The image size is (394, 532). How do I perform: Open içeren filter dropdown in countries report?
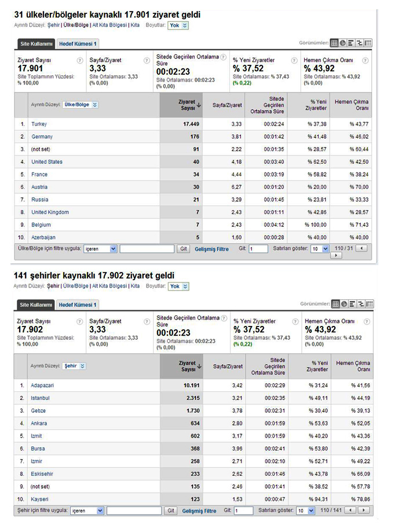click(100, 249)
